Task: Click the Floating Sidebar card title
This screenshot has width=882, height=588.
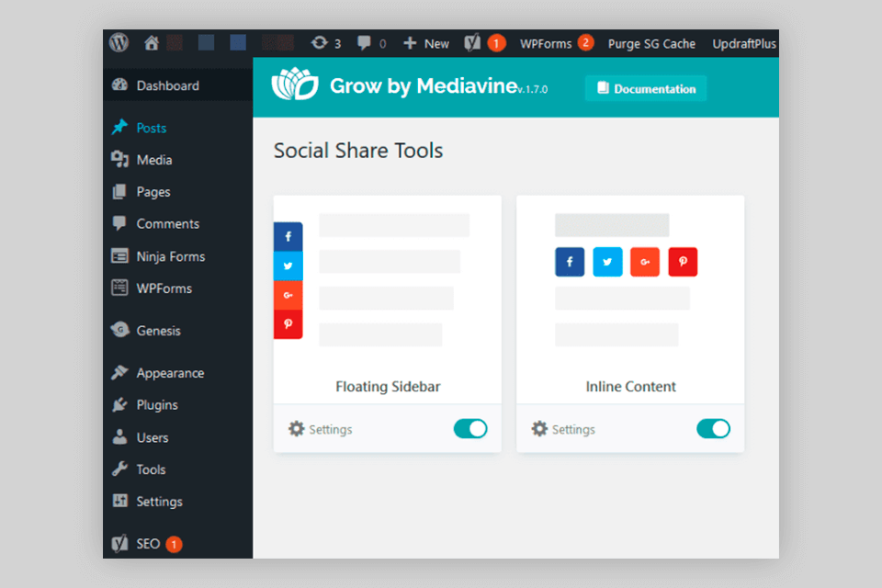Action: click(388, 387)
